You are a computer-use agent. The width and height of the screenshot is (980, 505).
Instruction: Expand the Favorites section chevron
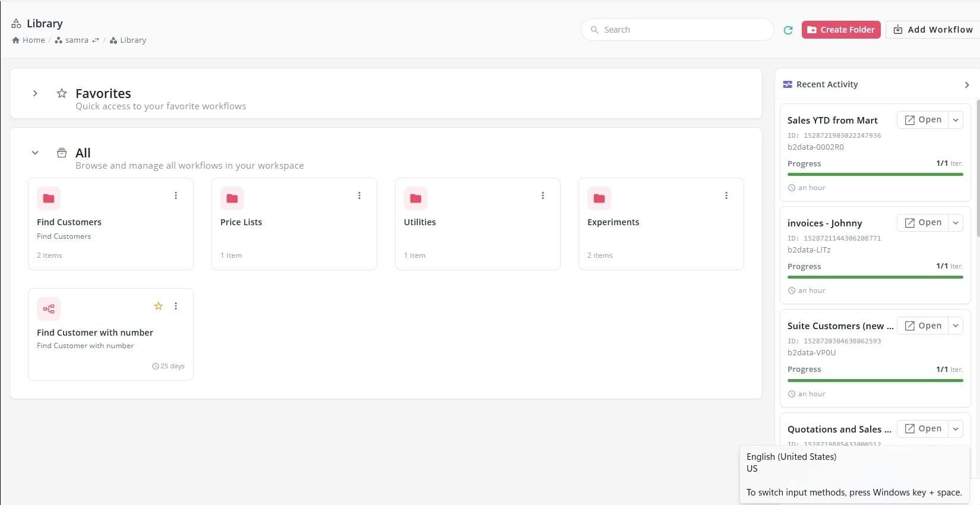point(35,93)
